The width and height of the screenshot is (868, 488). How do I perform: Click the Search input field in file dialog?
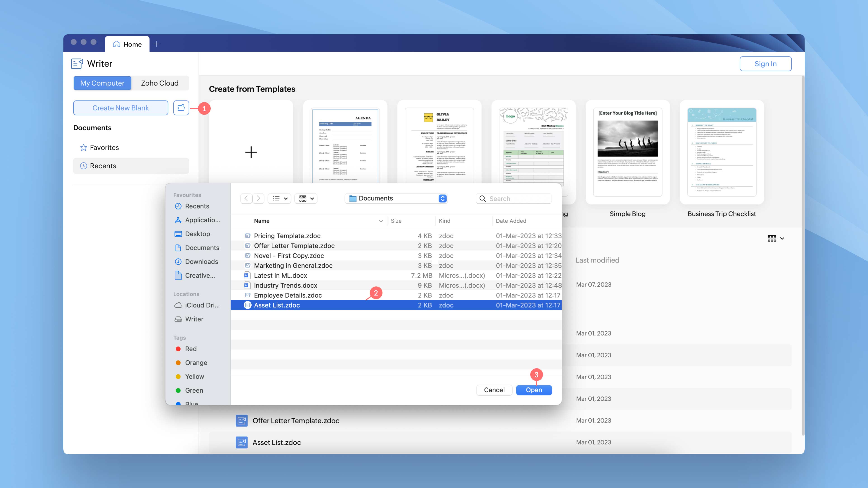click(x=514, y=198)
